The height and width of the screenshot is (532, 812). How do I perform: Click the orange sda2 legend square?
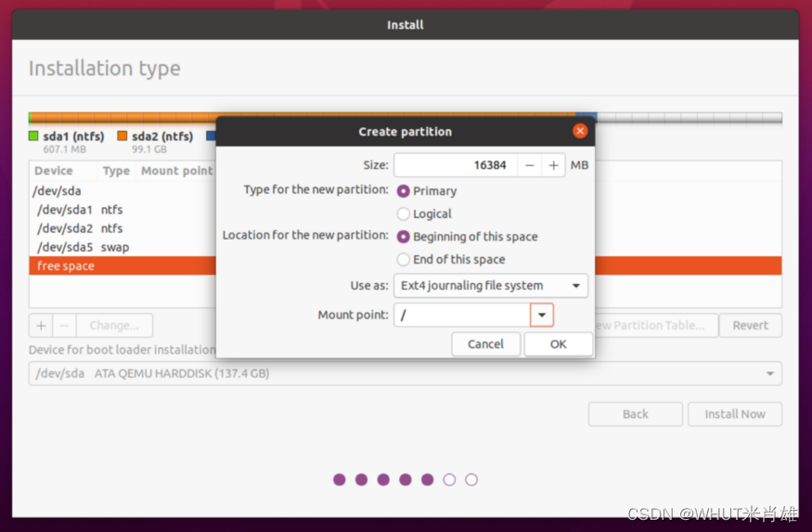[122, 136]
